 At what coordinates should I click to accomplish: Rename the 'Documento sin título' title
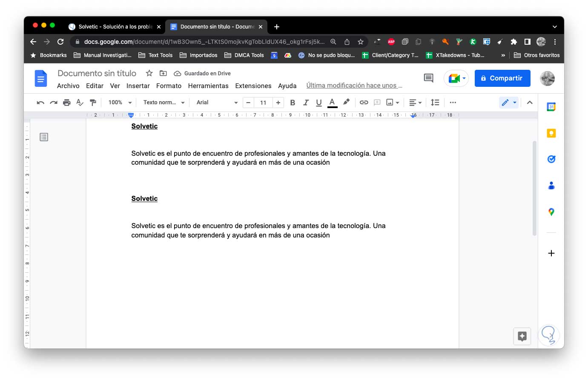(x=97, y=73)
